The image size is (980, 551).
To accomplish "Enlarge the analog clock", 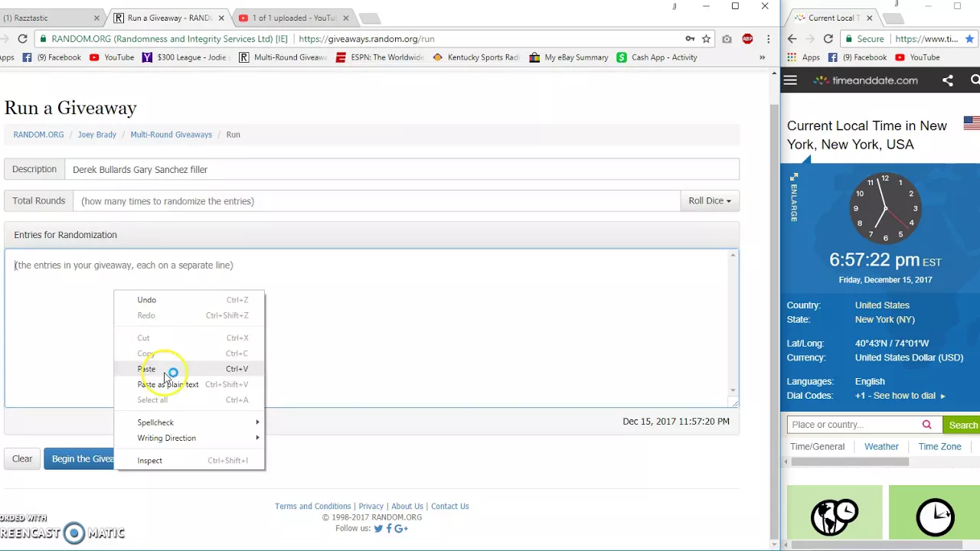I will tap(793, 197).
